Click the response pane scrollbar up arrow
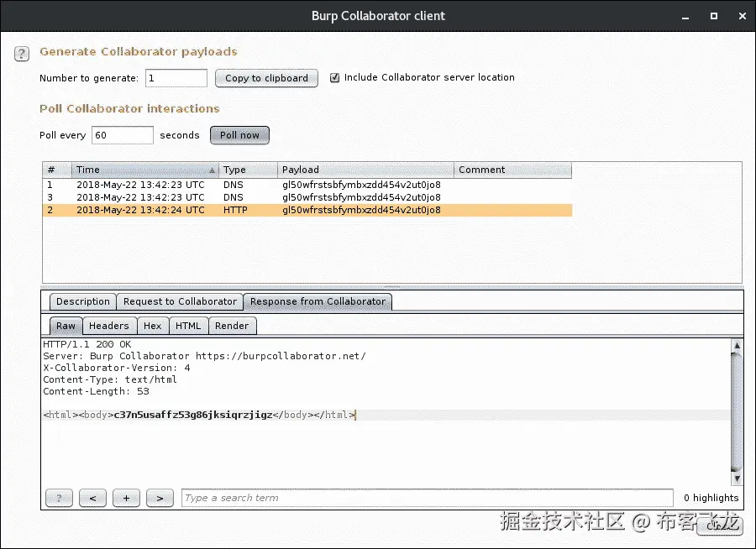This screenshot has height=549, width=756. click(x=737, y=346)
